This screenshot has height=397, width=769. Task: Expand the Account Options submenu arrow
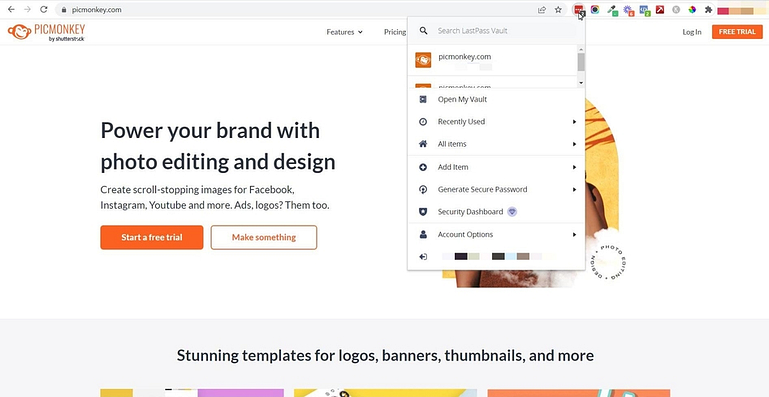tap(574, 235)
